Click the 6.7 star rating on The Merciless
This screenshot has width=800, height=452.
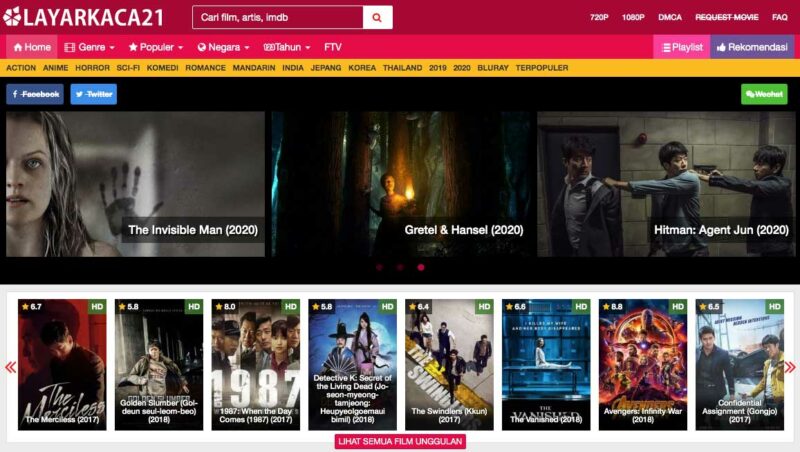[x=32, y=307]
